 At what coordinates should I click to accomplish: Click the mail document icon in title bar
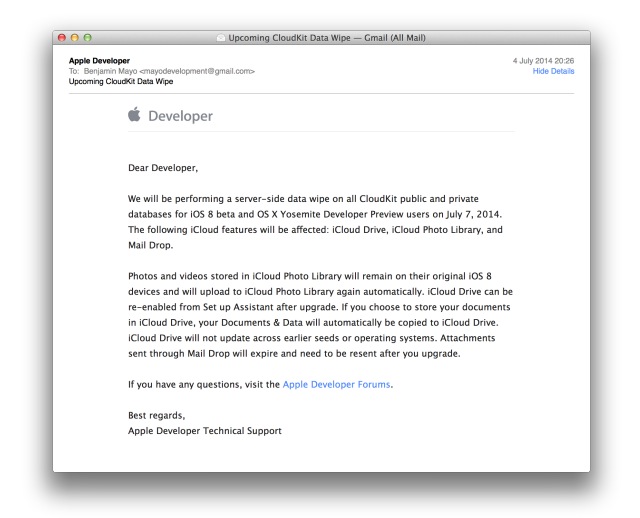click(221, 38)
